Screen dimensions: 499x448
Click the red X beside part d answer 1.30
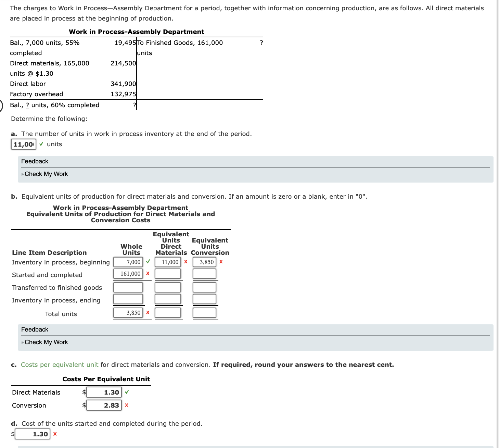click(x=54, y=434)
